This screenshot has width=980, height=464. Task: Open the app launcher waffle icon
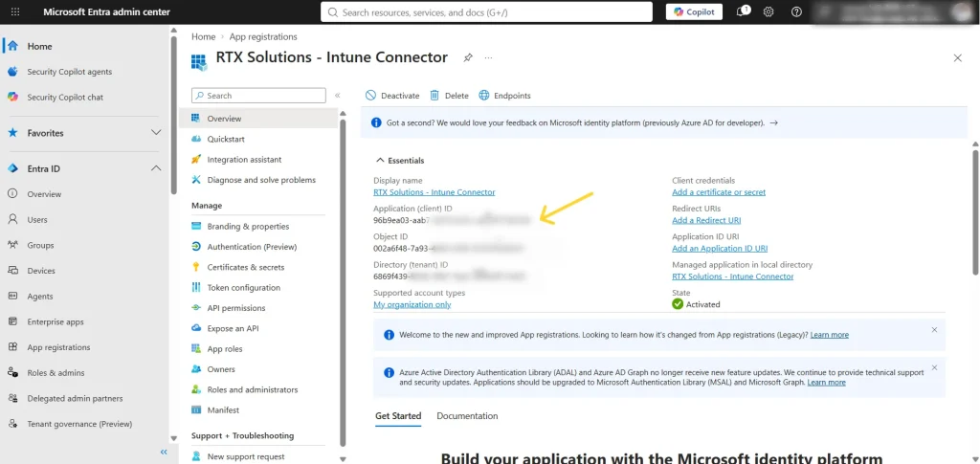coord(15,11)
